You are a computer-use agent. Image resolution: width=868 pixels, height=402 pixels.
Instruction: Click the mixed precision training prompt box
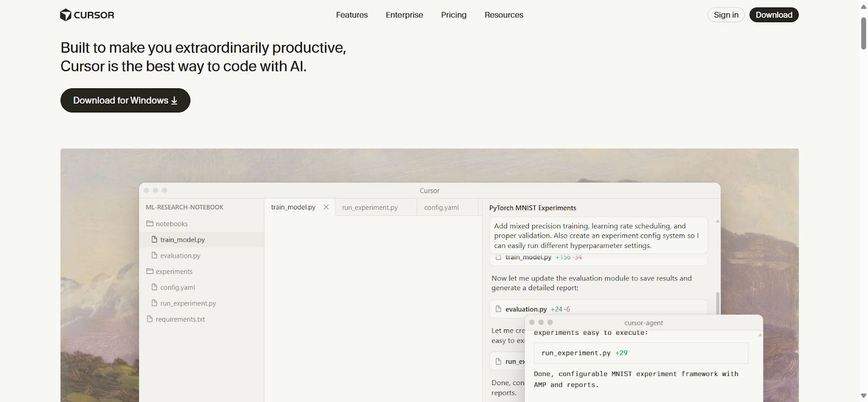point(598,235)
